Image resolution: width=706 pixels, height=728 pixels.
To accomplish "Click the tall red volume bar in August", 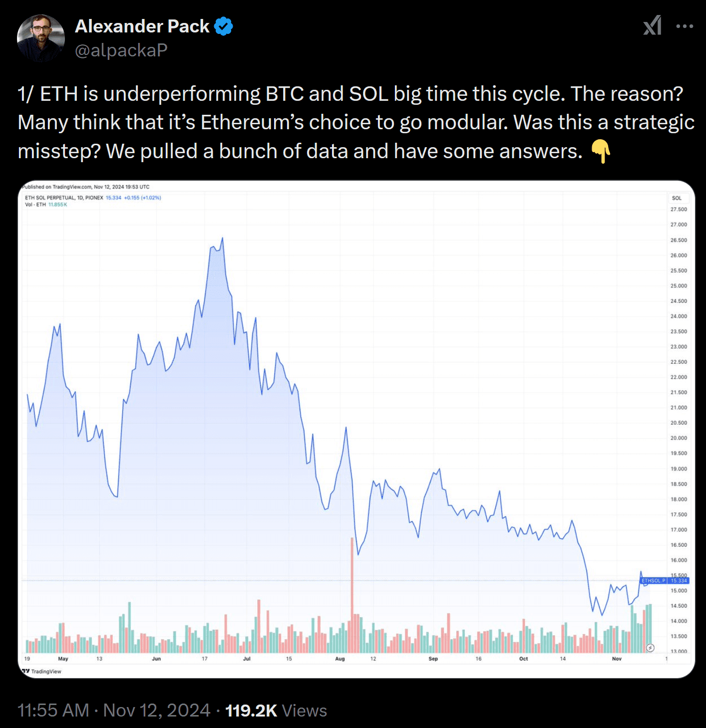I will coord(352,589).
